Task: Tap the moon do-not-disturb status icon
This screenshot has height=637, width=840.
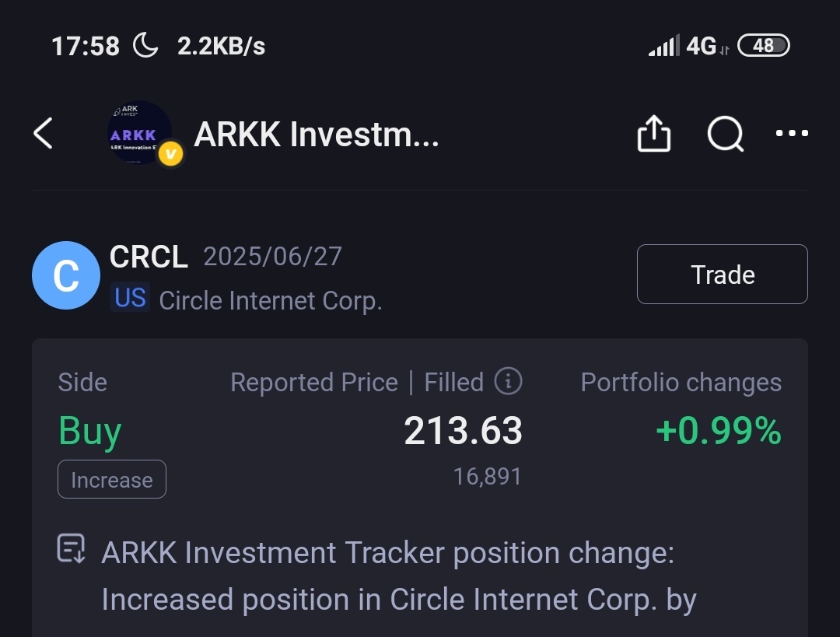Action: 145,45
